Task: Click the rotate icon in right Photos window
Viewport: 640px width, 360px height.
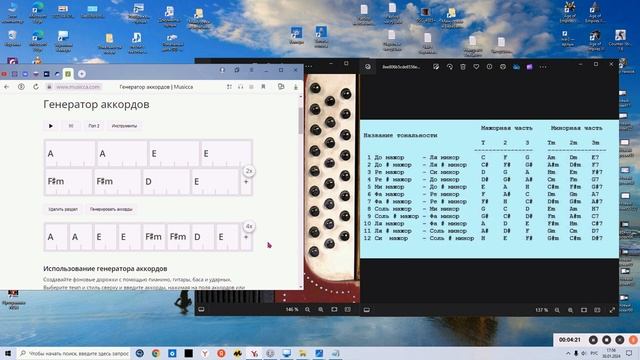Action: (x=449, y=67)
